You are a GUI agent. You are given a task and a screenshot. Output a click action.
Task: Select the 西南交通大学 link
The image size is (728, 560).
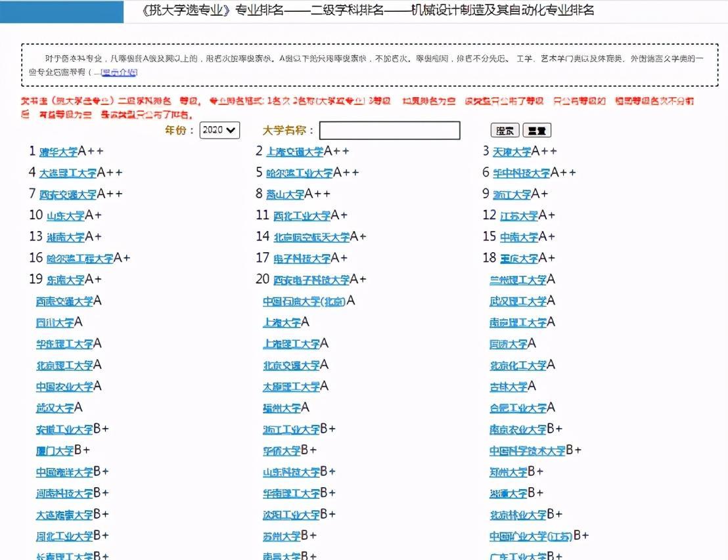point(64,301)
